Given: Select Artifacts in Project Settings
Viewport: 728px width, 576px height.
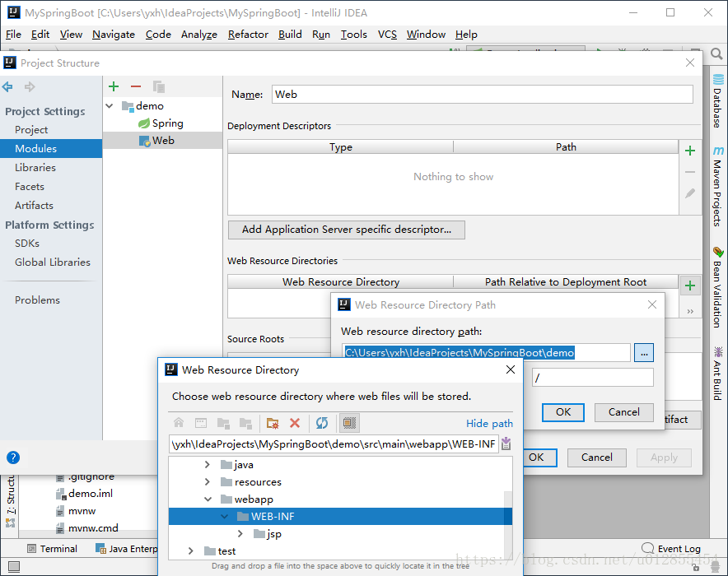Looking at the screenshot, I should pyautogui.click(x=34, y=206).
